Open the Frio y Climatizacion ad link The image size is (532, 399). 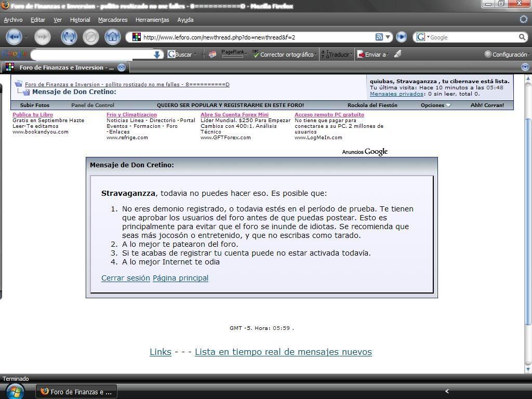[x=131, y=115]
